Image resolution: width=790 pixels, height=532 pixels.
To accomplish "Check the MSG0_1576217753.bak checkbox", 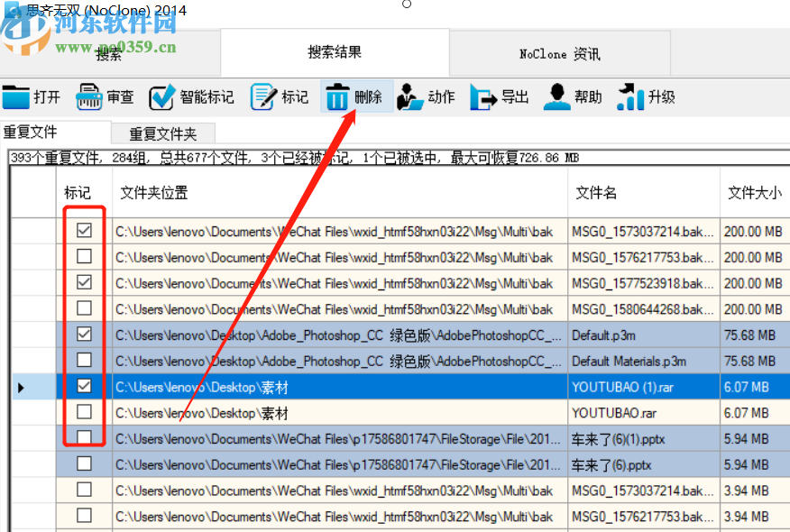I will [84, 256].
